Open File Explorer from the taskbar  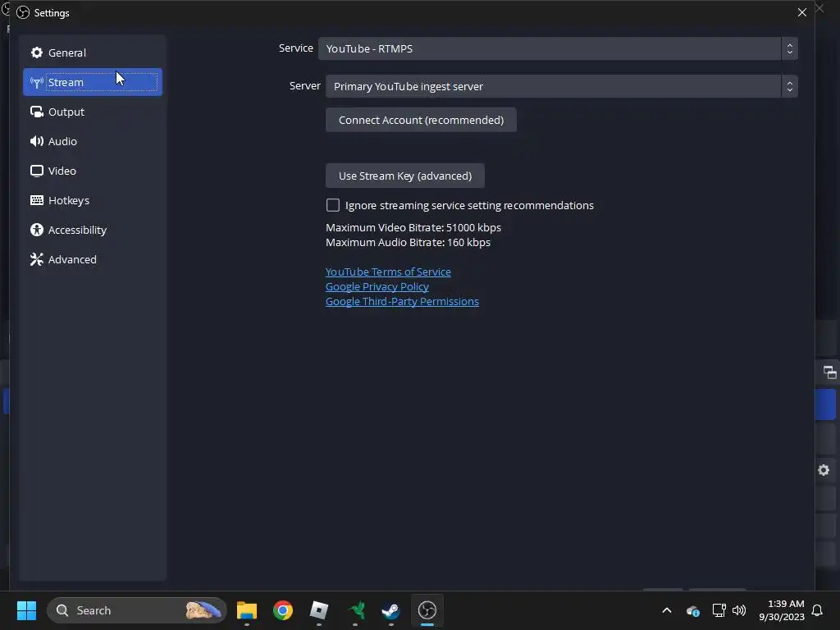247,610
